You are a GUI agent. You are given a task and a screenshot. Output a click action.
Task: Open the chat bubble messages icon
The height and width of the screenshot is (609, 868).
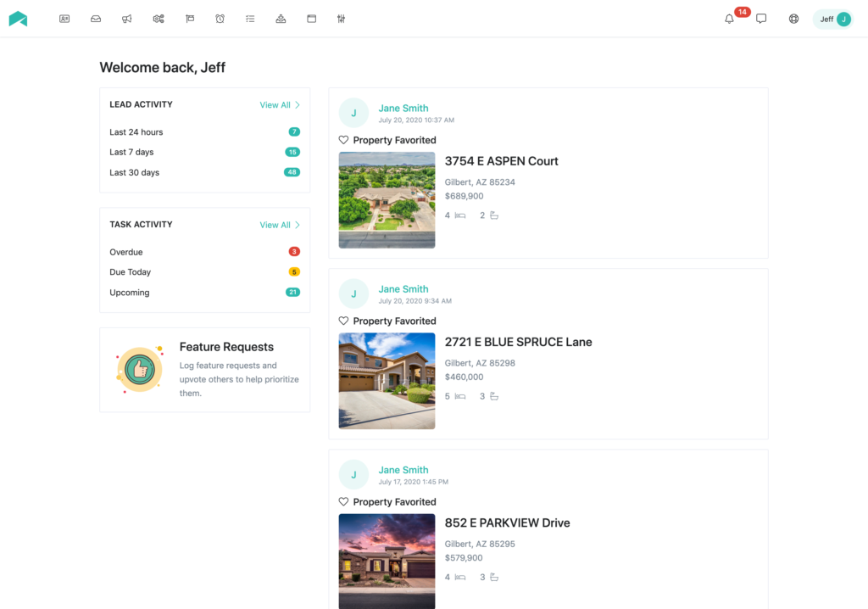[x=761, y=19]
